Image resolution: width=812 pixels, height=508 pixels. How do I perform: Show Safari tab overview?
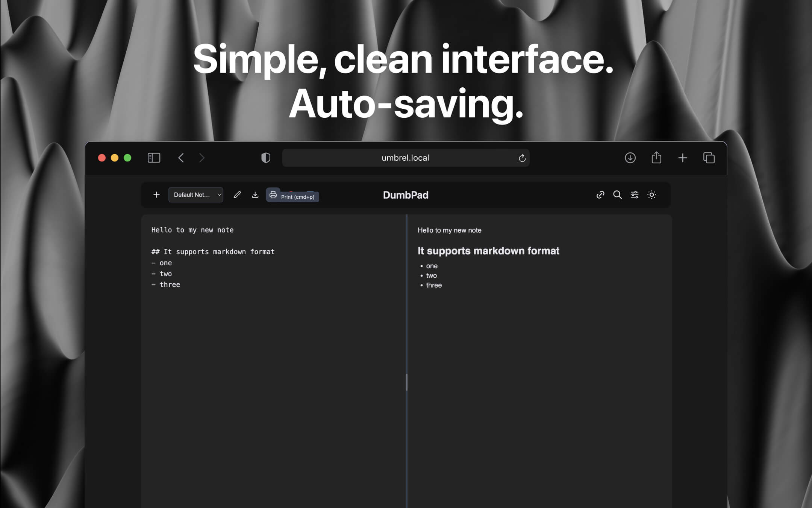709,158
